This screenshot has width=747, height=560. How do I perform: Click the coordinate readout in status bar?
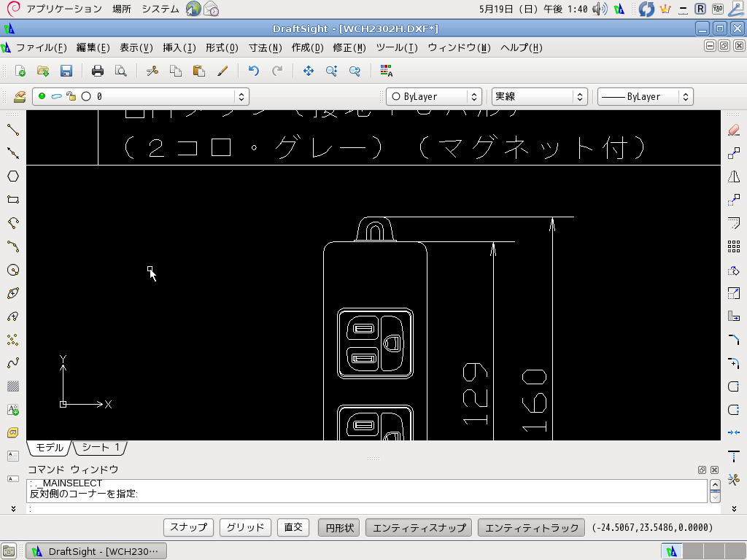click(652, 528)
